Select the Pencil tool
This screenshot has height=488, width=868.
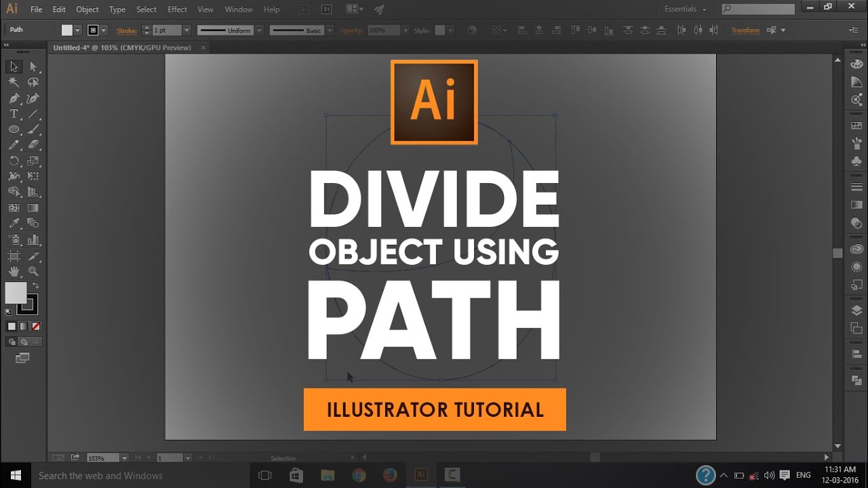click(14, 145)
